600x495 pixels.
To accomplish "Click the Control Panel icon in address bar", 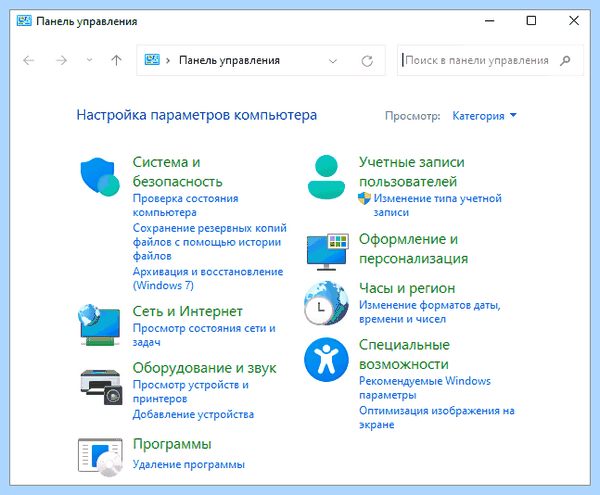I will pyautogui.click(x=152, y=60).
